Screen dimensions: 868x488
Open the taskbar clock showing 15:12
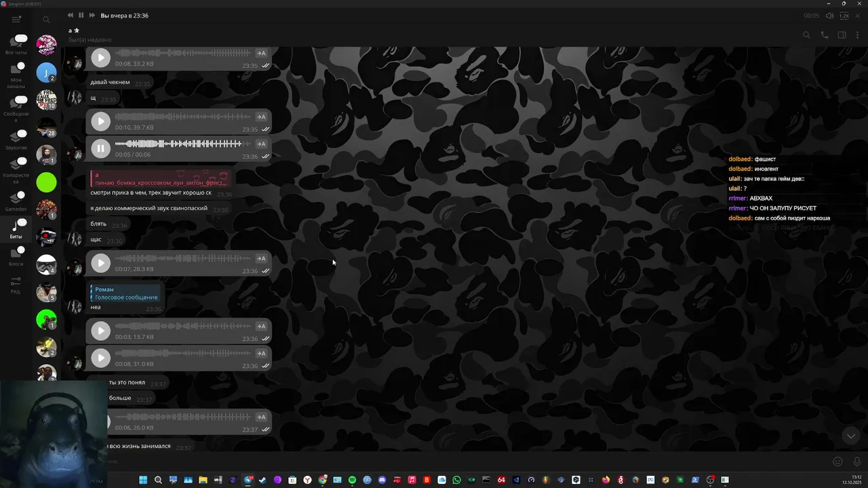(x=851, y=480)
